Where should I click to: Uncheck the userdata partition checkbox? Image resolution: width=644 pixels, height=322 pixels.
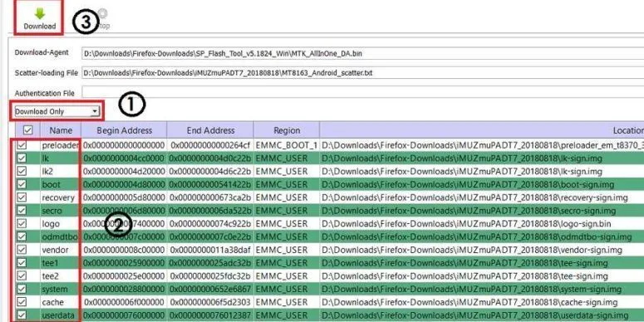pos(22,315)
